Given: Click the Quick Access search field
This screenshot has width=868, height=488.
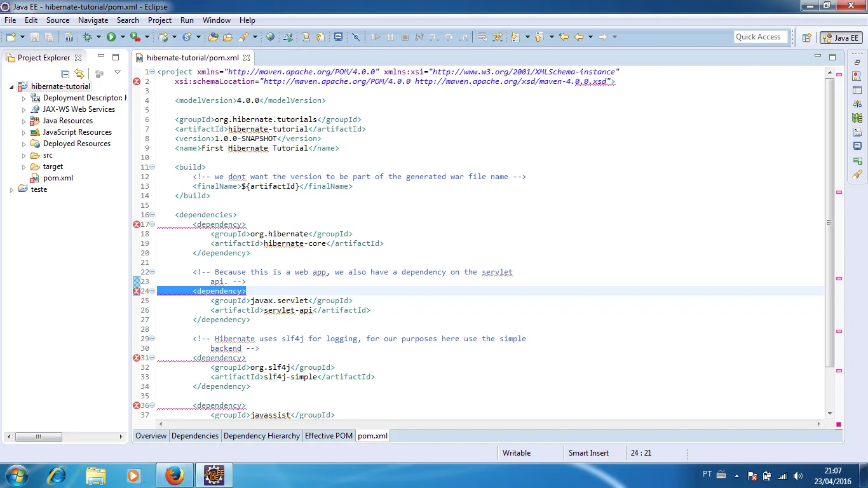Looking at the screenshot, I should click(761, 37).
